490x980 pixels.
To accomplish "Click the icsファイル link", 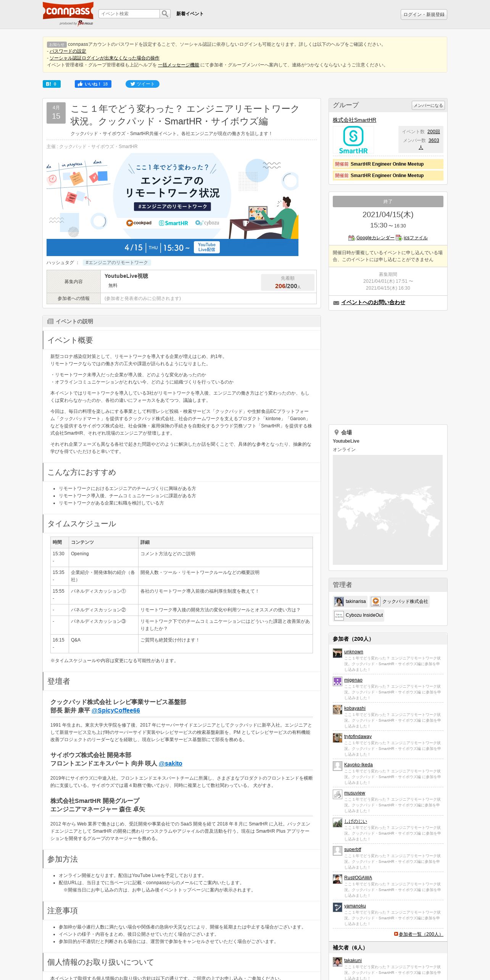I will 416,238.
